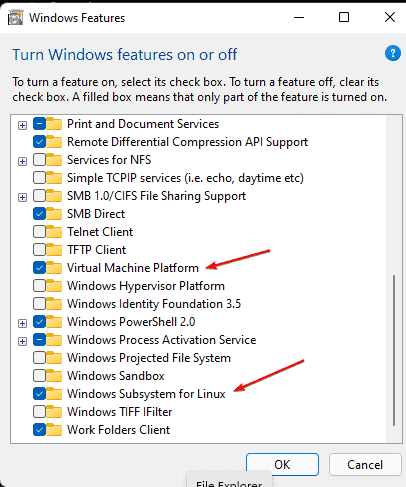Click the Cancel button

365,464
